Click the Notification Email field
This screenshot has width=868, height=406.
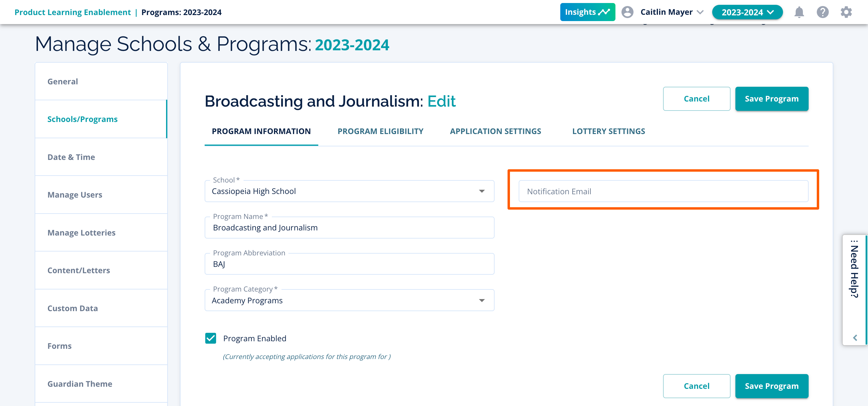[x=663, y=191]
